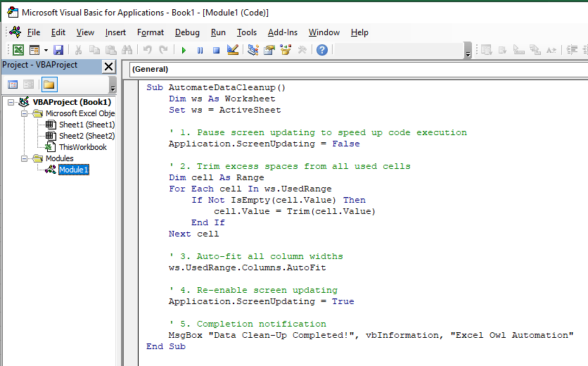Click List Properties/Methods edit toolbar icon
This screenshot has height=366, width=588.
(487, 50)
